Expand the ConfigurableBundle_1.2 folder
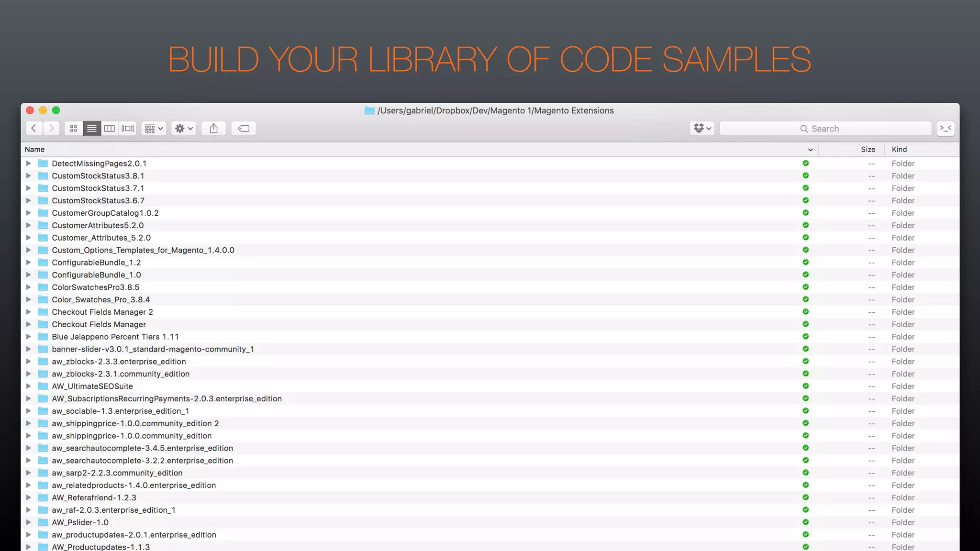The height and width of the screenshot is (551, 980). 28,262
